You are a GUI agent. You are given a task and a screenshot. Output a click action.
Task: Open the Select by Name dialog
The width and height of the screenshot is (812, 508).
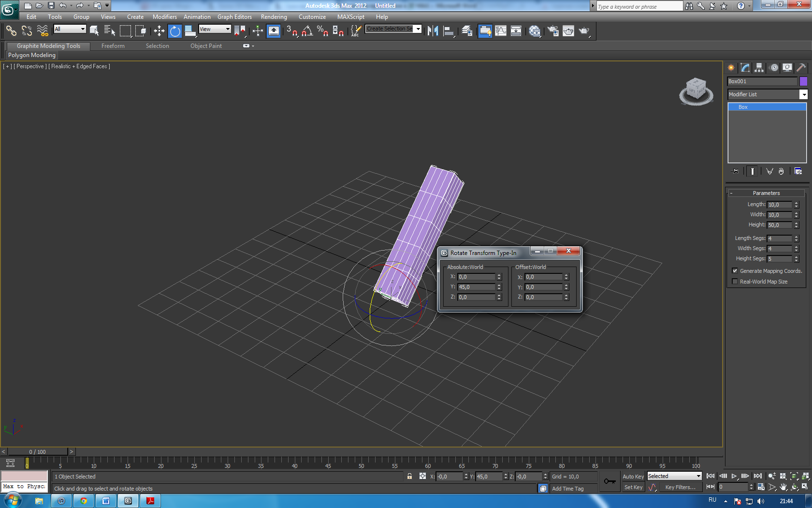pyautogui.click(x=110, y=31)
